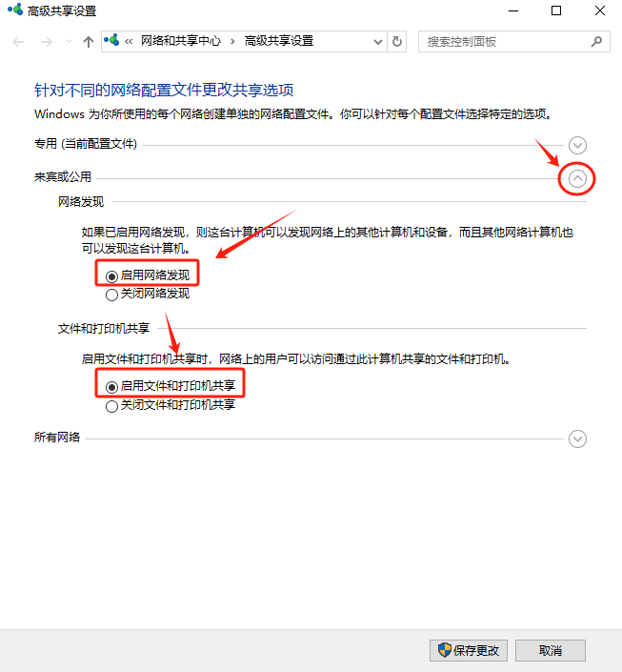The height and width of the screenshot is (672, 622).
Task: Open the address bar history dropdown
Action: (x=376, y=42)
